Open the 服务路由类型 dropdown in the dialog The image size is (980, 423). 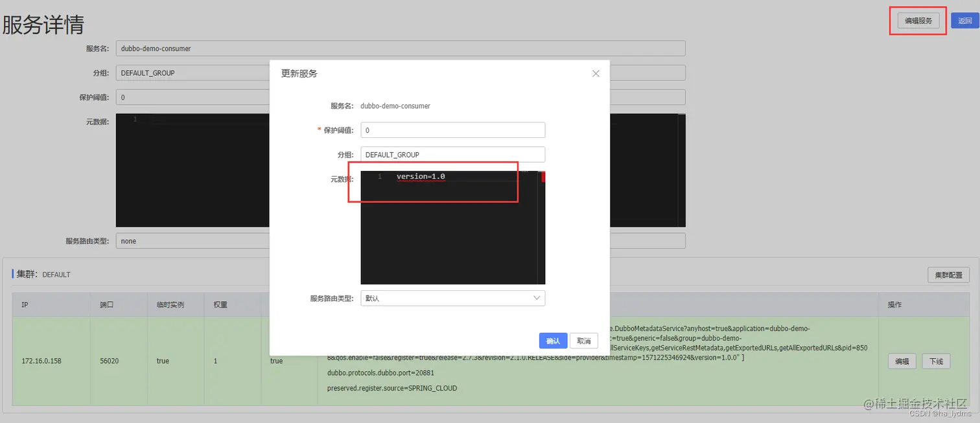tap(452, 298)
